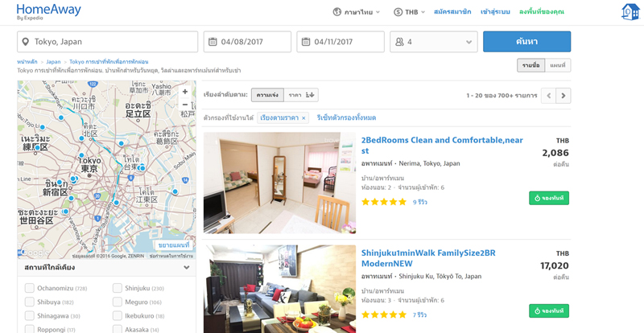This screenshot has height=333, width=644.
Task: Go to previous results page arrow
Action: pyautogui.click(x=549, y=96)
